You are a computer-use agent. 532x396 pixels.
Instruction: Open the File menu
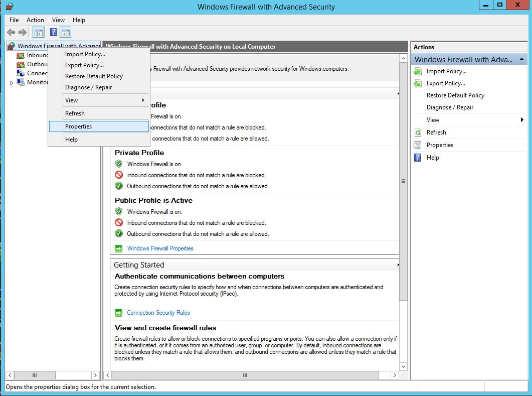click(x=14, y=20)
